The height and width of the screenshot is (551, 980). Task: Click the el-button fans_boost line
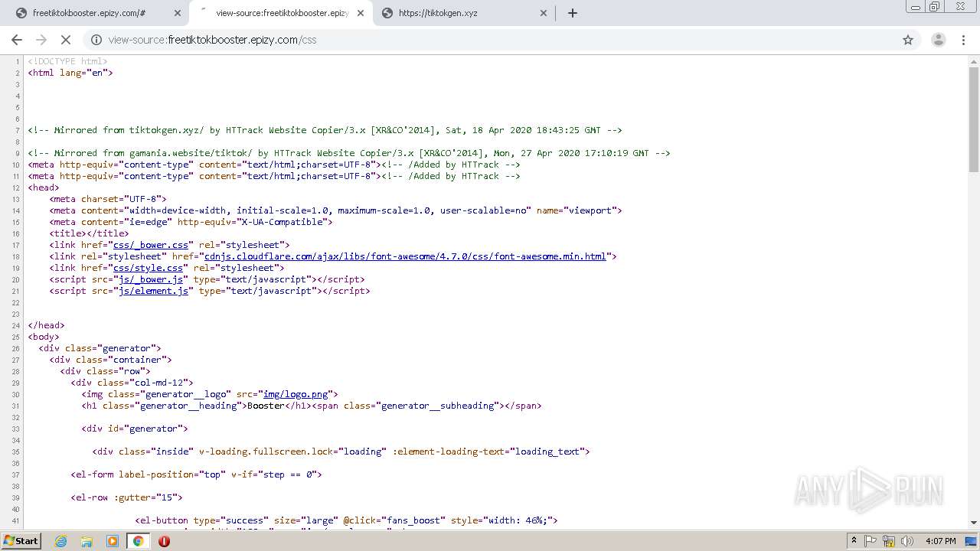tap(347, 520)
